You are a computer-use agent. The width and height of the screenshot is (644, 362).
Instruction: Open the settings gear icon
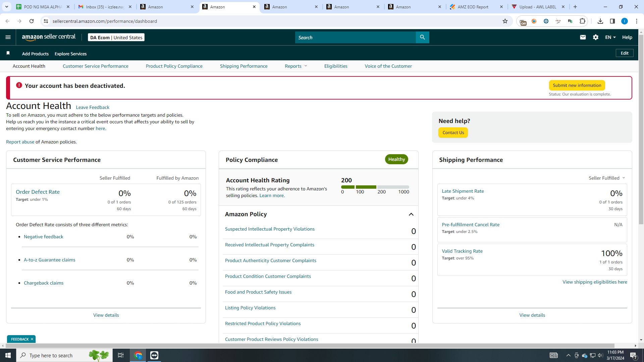tap(596, 37)
